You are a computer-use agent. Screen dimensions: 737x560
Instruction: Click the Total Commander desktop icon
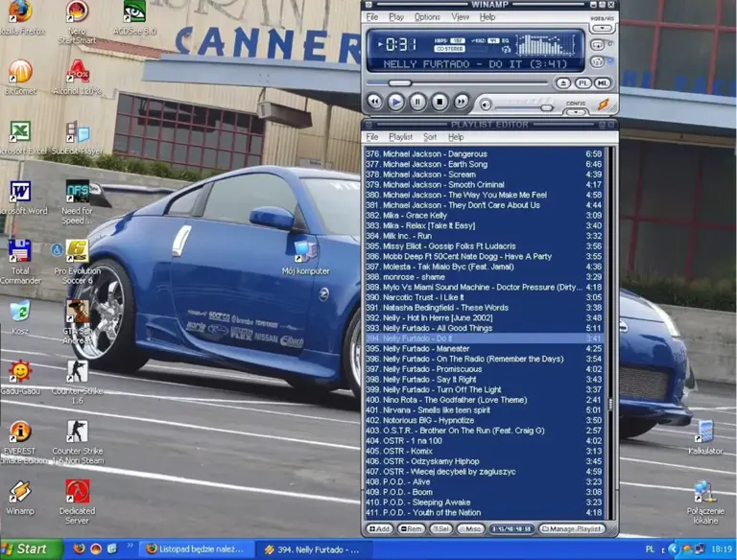(20, 262)
